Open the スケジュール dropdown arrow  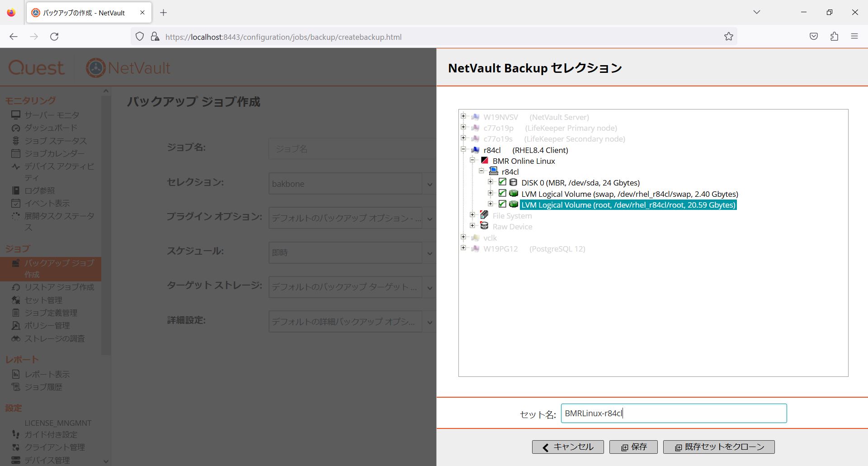(429, 253)
